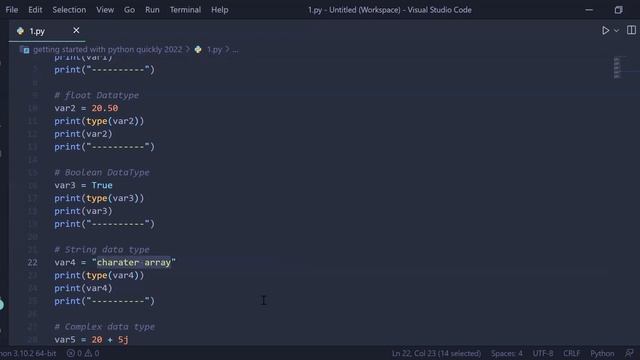Select Python 3.10.2 64-bit interpreter status

pos(29,353)
